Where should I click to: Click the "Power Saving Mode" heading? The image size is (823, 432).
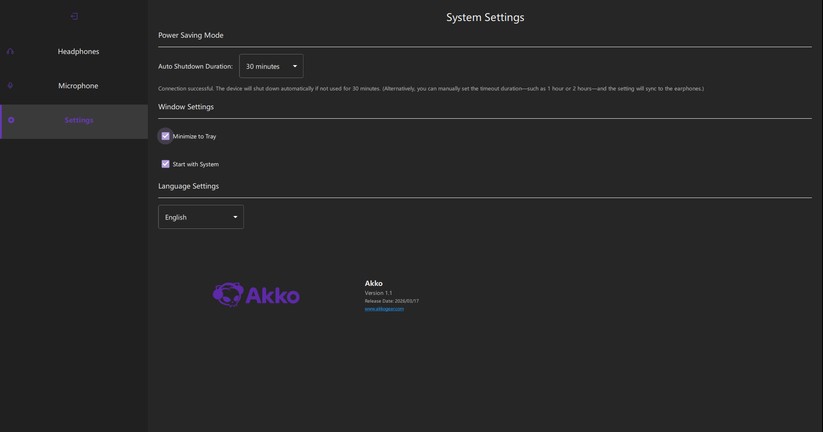coord(191,35)
